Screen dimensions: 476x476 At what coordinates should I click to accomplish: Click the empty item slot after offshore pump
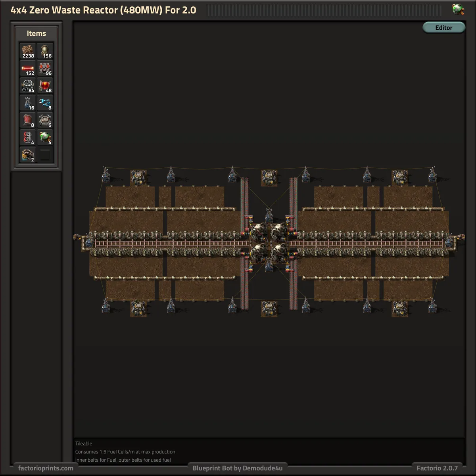[x=45, y=155]
